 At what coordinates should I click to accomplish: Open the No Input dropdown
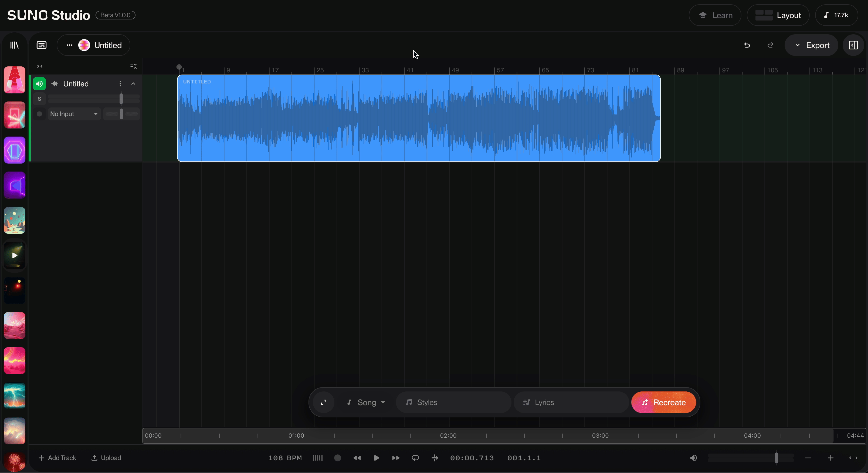(x=74, y=114)
